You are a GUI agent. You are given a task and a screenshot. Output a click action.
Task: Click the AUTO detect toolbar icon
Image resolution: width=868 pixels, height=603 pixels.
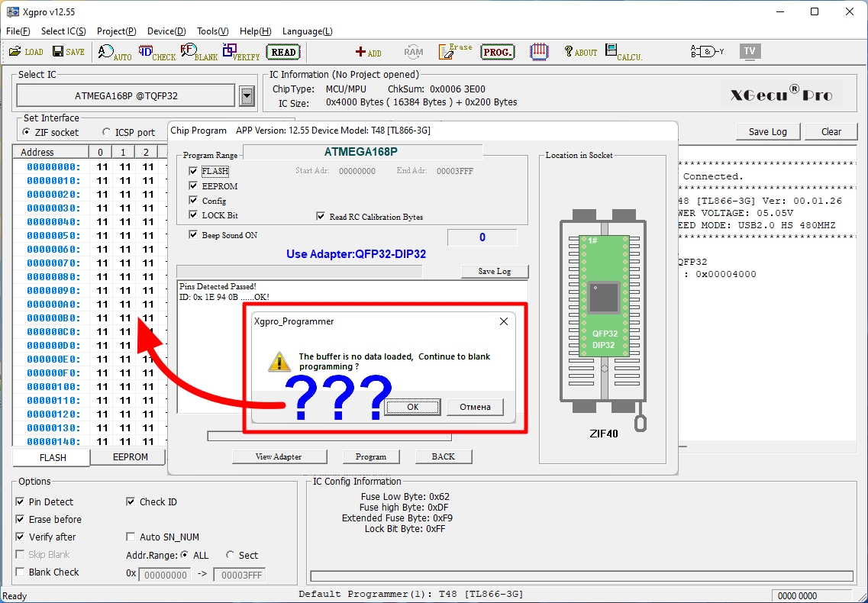[x=115, y=53]
